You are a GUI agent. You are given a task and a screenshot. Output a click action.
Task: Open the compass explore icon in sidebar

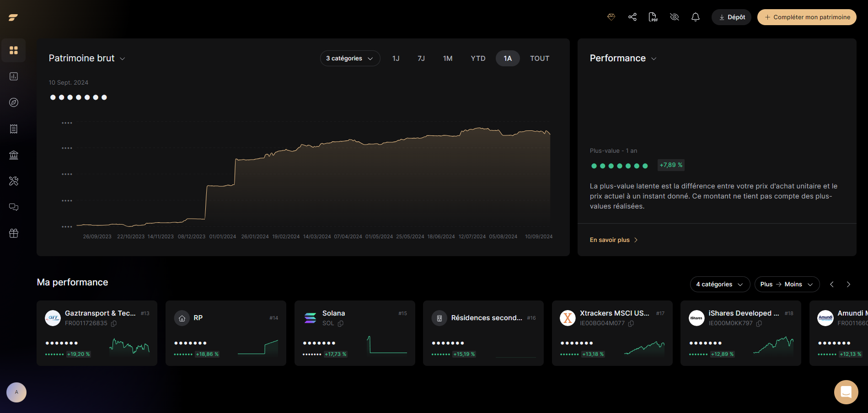click(14, 102)
